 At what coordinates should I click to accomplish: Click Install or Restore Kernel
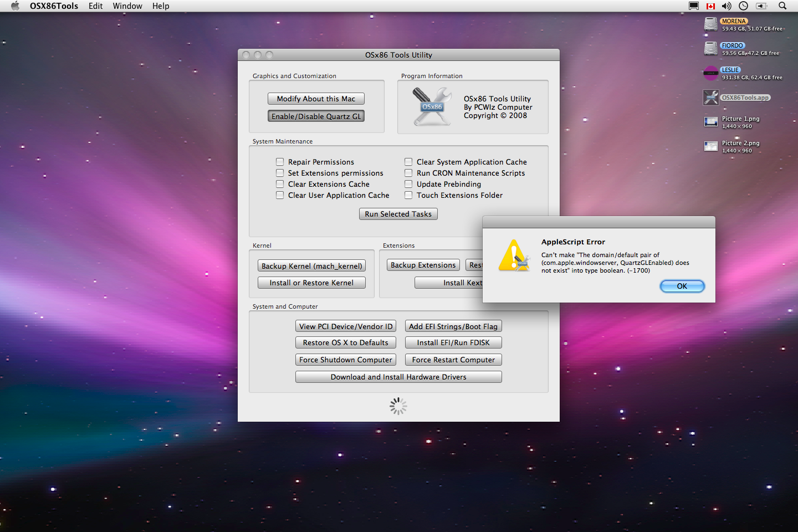pos(311,283)
